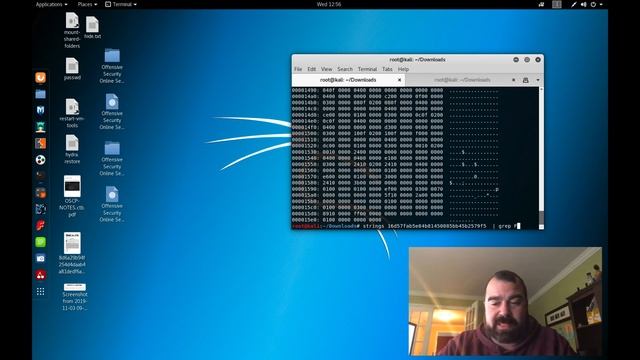The height and width of the screenshot is (360, 640).
Task: Launch CherryTree from the dock
Action: 40,275
